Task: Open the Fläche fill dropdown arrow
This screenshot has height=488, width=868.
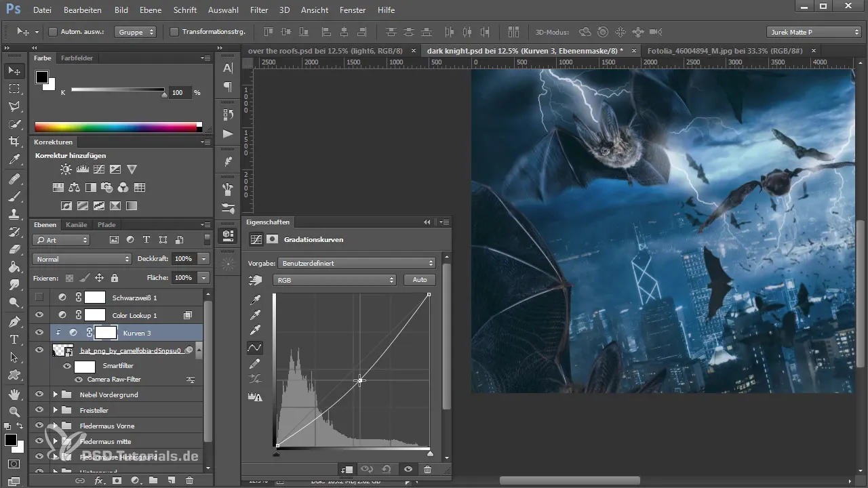Action: click(204, 278)
